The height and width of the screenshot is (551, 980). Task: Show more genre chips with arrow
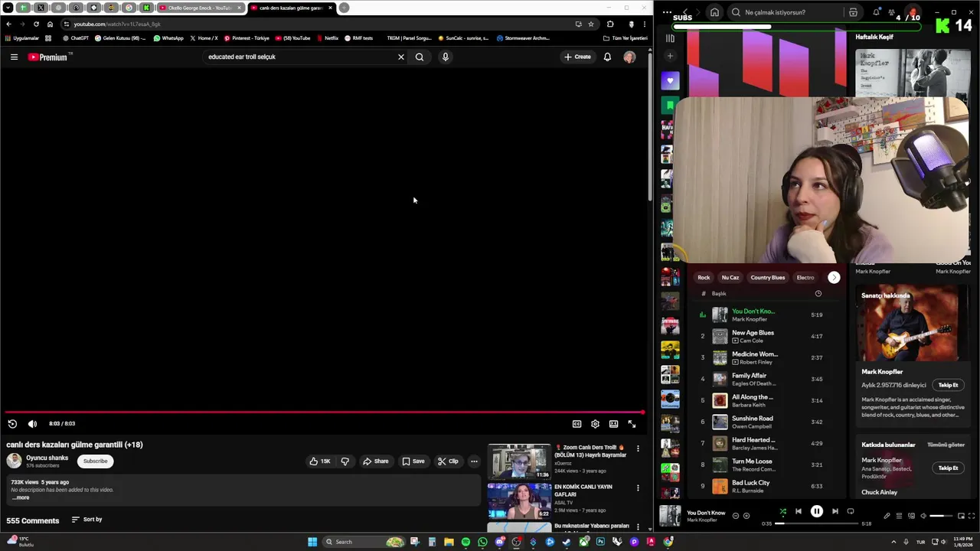pos(834,278)
